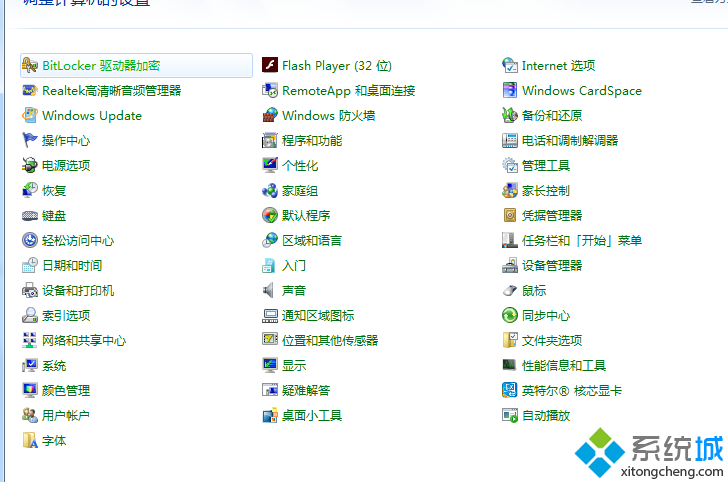The height and width of the screenshot is (482, 728).
Task: Open the Windows 防火墙 icon
Action: (270, 116)
